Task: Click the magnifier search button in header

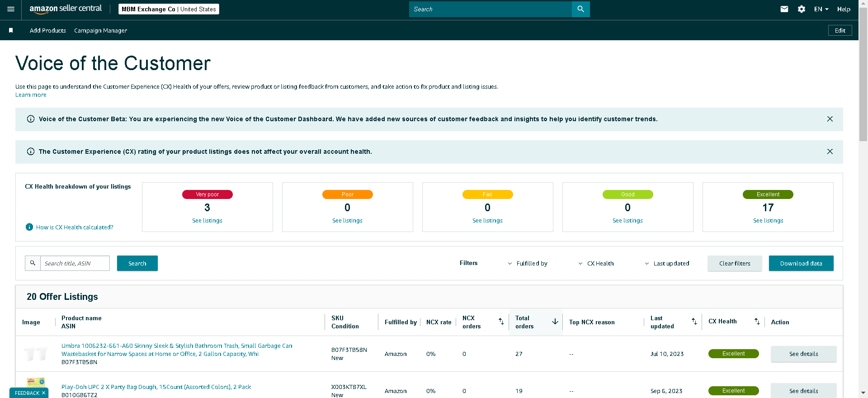Action: [x=580, y=9]
